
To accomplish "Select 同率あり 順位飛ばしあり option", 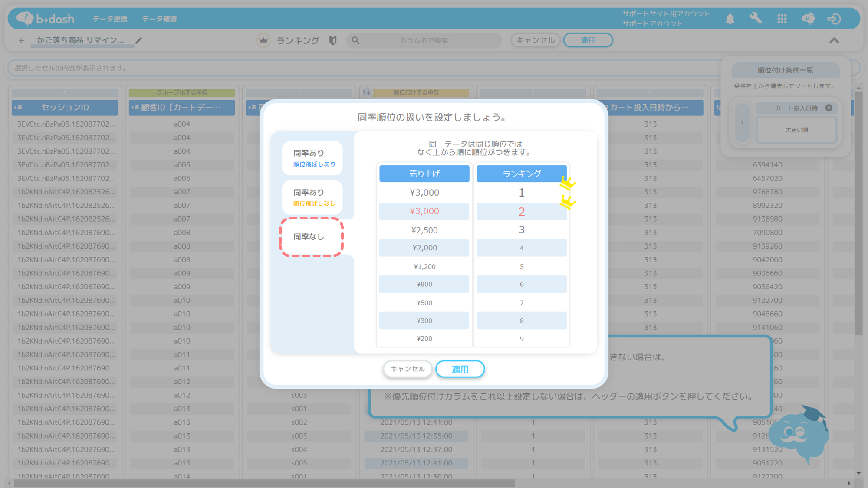I will pyautogui.click(x=312, y=158).
